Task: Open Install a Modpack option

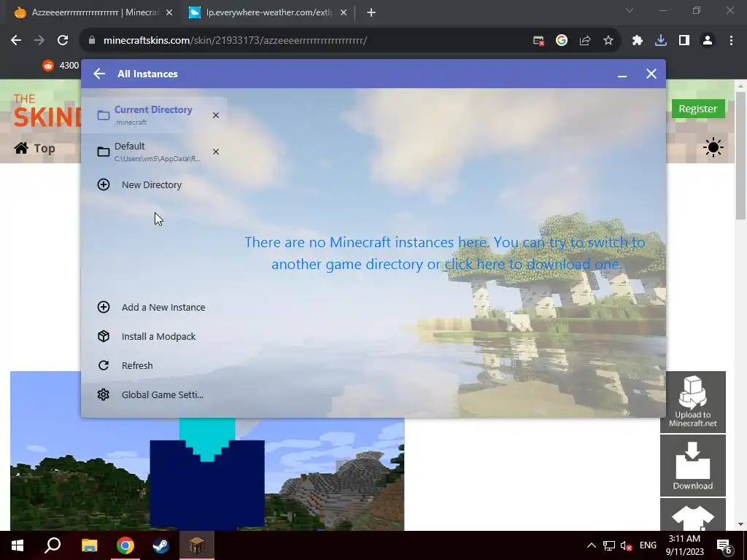Action: [153, 336]
